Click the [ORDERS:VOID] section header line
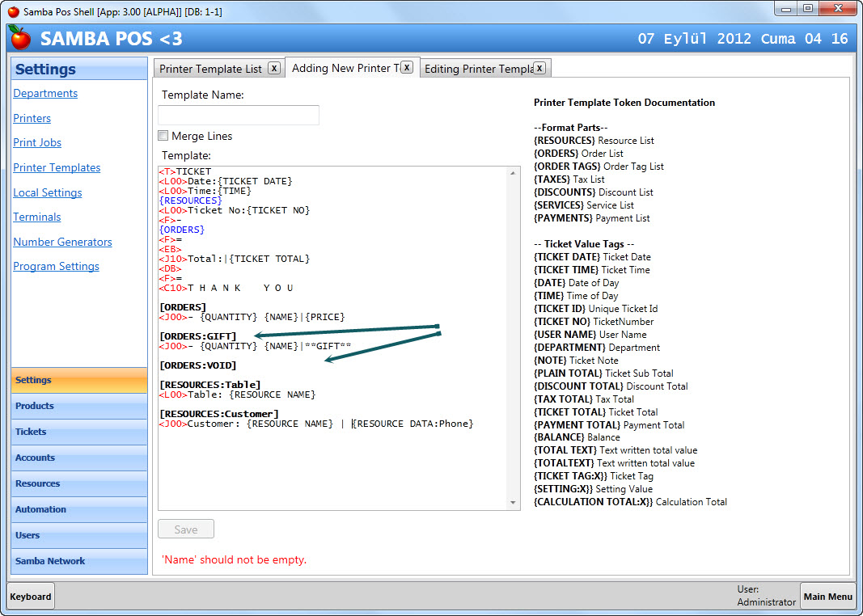This screenshot has width=863, height=616. coord(197,365)
